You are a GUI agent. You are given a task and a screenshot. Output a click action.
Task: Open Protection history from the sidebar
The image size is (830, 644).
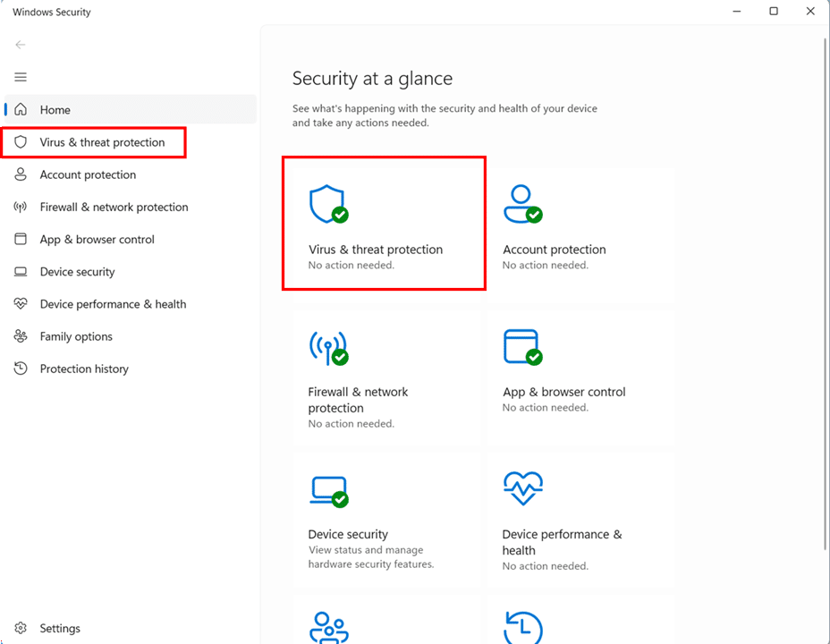click(x=84, y=369)
